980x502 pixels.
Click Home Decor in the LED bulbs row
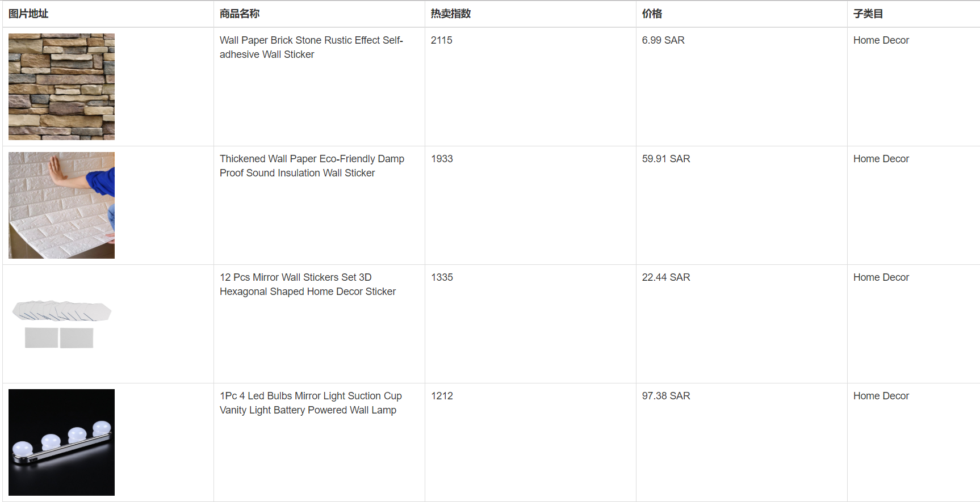[x=881, y=396]
